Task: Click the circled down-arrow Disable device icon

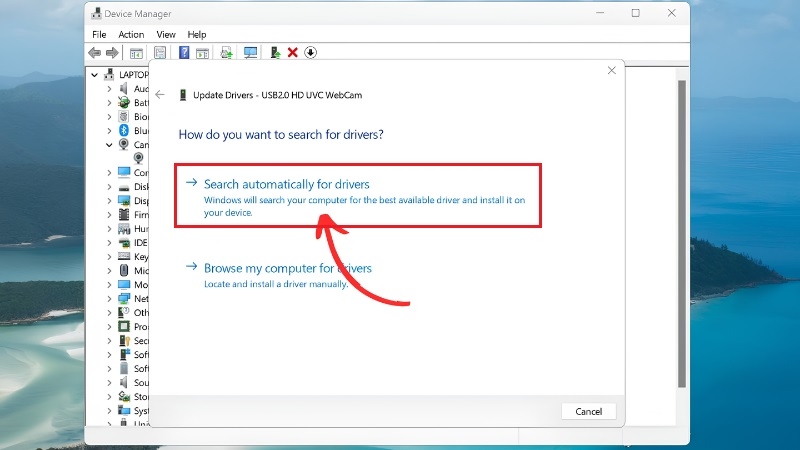Action: tap(310, 53)
